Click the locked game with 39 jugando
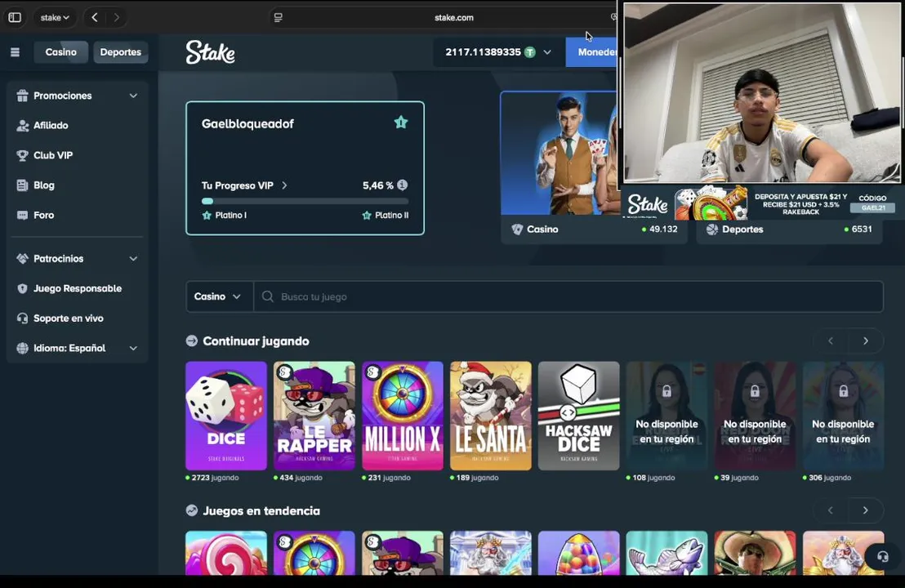Screen dimensions: 905x588 coord(755,416)
